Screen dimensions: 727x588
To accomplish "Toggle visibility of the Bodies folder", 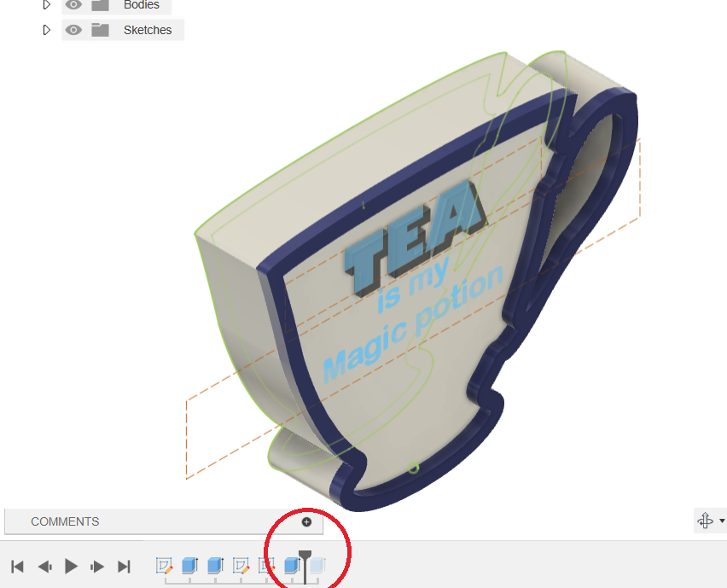I will pos(74,5).
